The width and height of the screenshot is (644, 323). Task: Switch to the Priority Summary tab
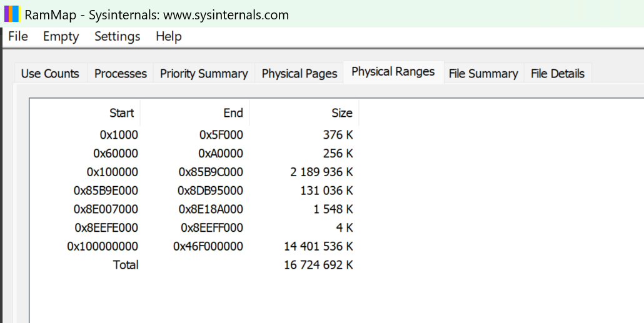click(x=204, y=74)
